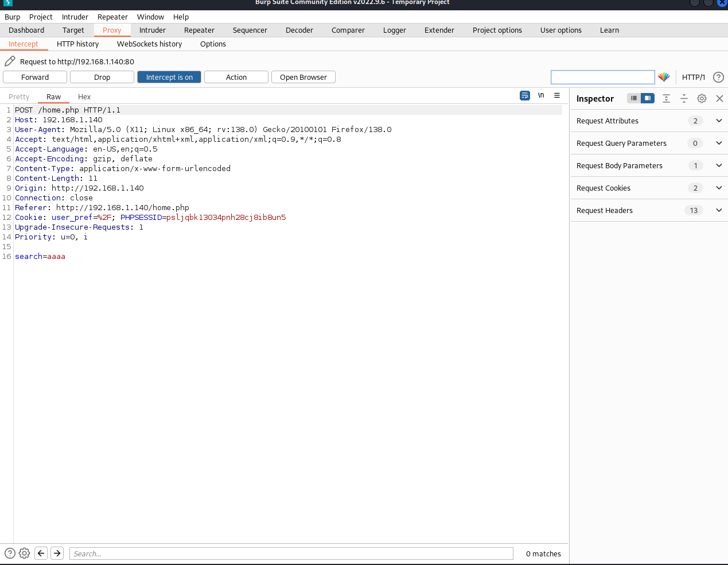The width and height of the screenshot is (728, 565).
Task: Click the pencil edit-target icon
Action: coord(10,61)
